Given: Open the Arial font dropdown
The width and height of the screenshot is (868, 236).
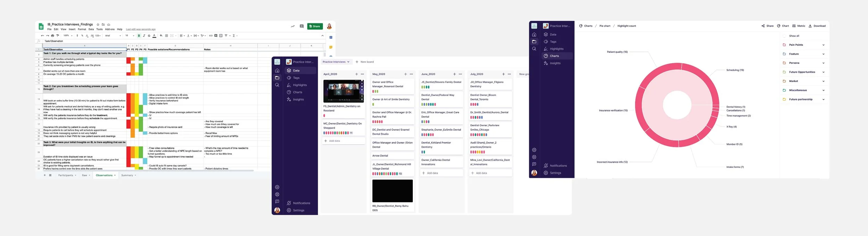Looking at the screenshot, I should (x=113, y=35).
